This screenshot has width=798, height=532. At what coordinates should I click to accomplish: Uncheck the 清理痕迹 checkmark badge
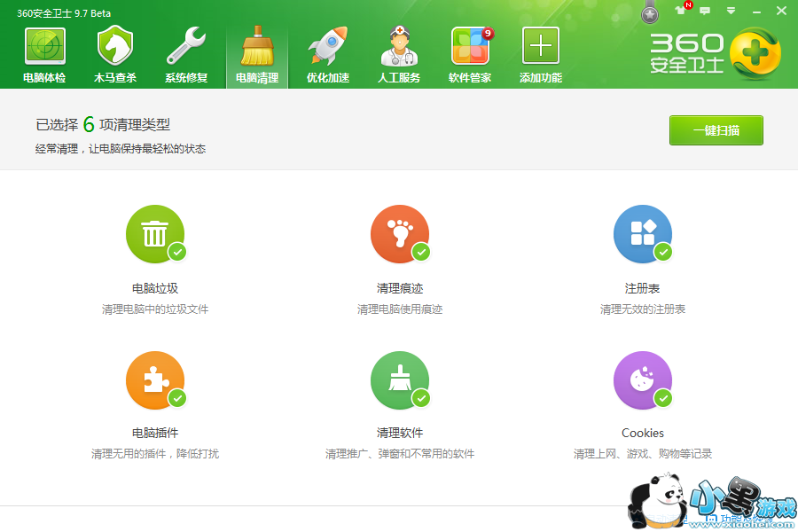(x=421, y=252)
